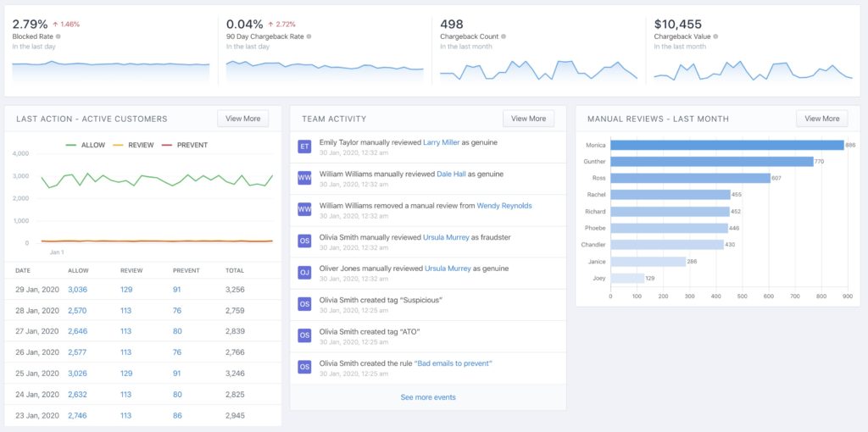Open the "Bad emails to prevent" rule link
The width and height of the screenshot is (868, 432).
click(453, 363)
